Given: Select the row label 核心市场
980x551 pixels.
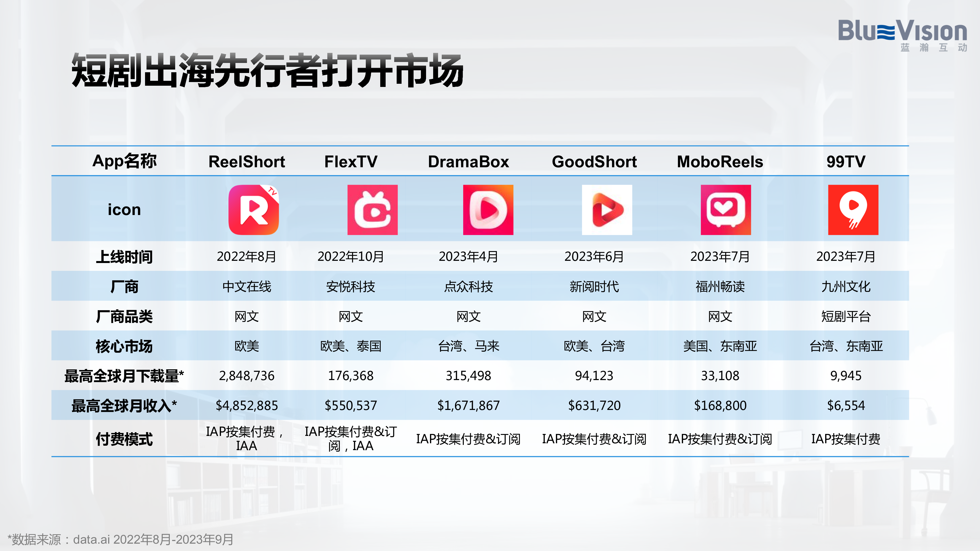Looking at the screenshot, I should [124, 346].
